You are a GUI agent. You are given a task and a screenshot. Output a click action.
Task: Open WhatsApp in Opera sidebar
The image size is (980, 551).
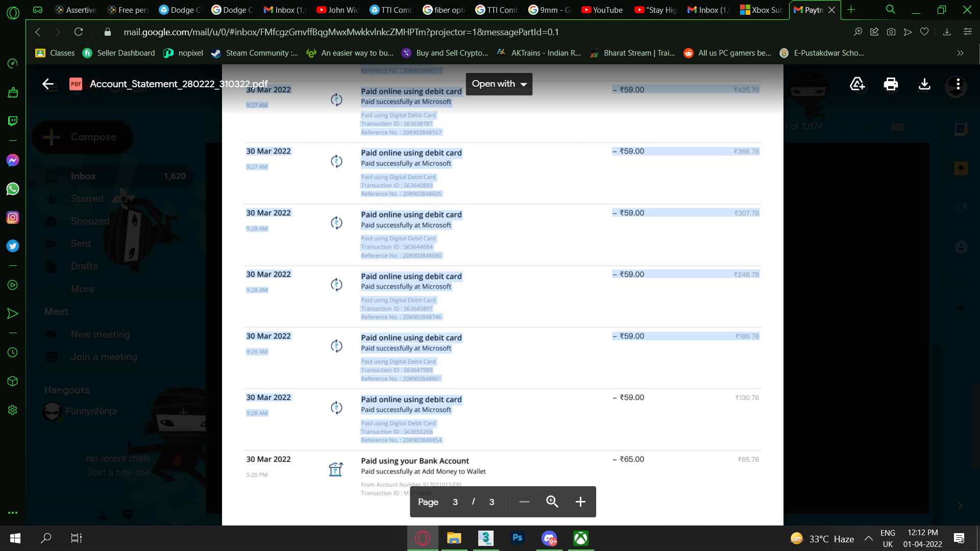13,189
